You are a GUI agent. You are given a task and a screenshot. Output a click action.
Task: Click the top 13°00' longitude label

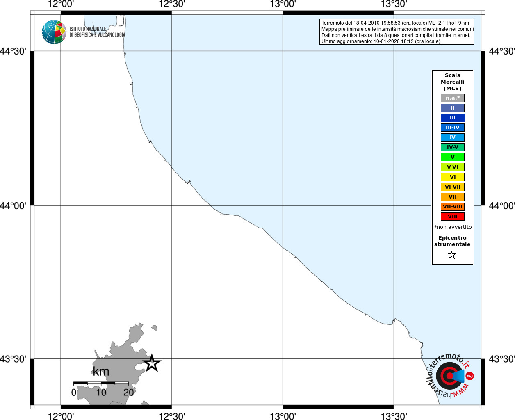click(x=283, y=5)
